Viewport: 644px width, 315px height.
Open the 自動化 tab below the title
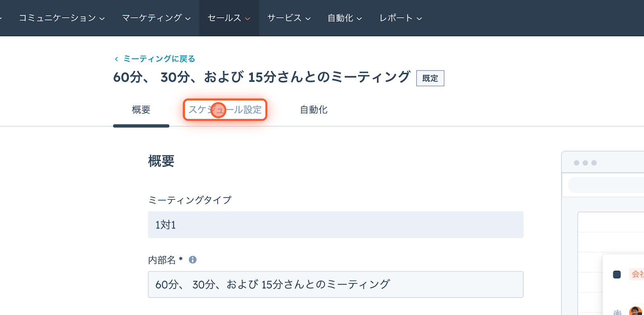[314, 110]
